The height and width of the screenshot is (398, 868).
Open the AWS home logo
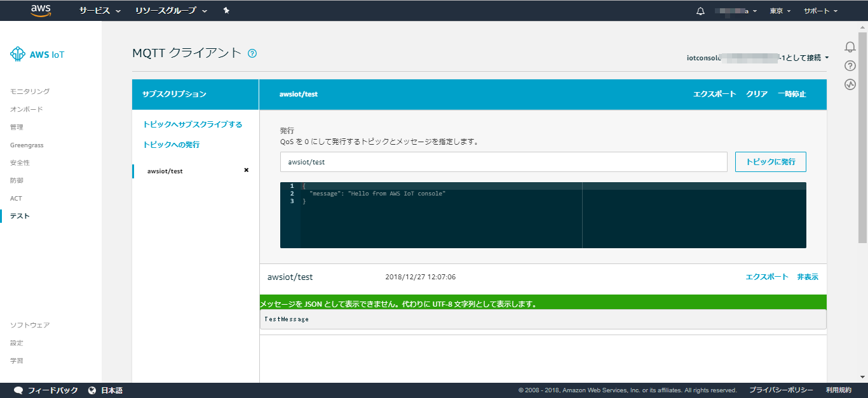click(41, 11)
